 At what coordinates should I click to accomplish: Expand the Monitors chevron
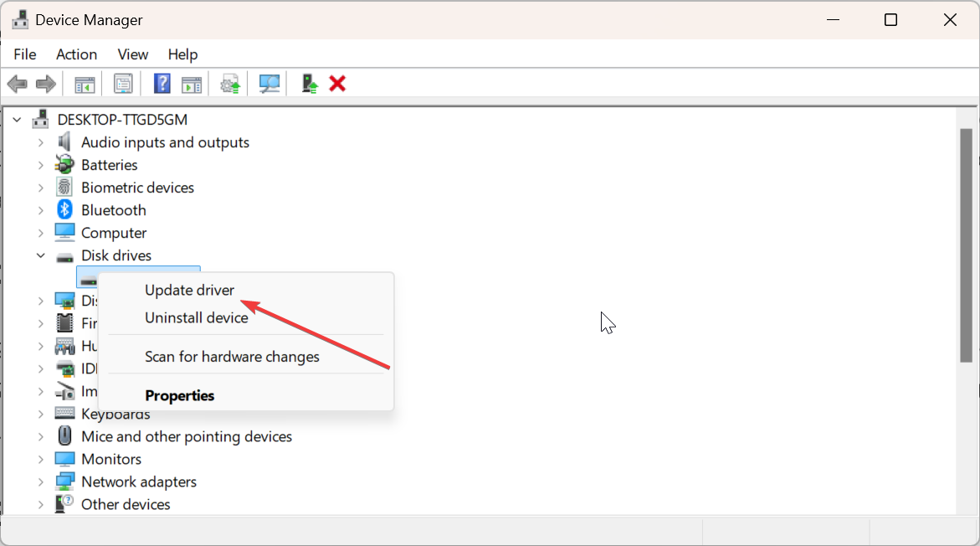41,459
